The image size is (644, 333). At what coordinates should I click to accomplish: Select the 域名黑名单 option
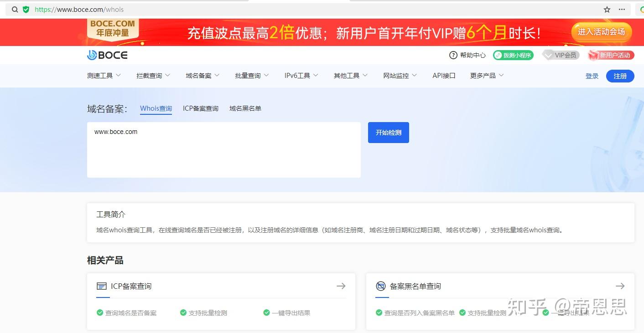click(x=245, y=108)
